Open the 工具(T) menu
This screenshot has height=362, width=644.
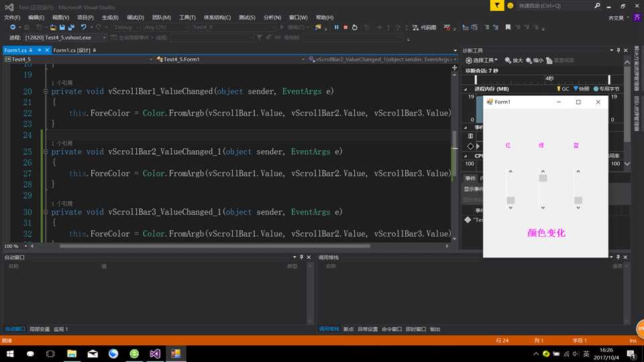tap(187, 17)
